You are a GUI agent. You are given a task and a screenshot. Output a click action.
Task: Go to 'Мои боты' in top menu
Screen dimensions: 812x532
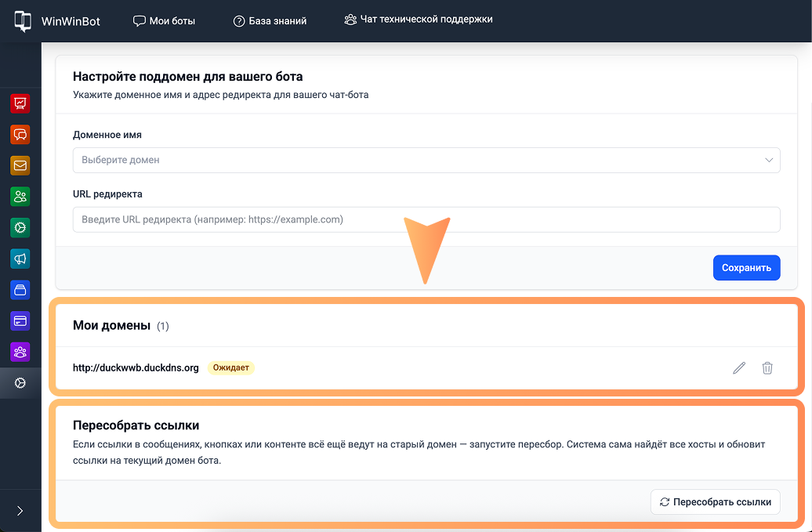(164, 21)
